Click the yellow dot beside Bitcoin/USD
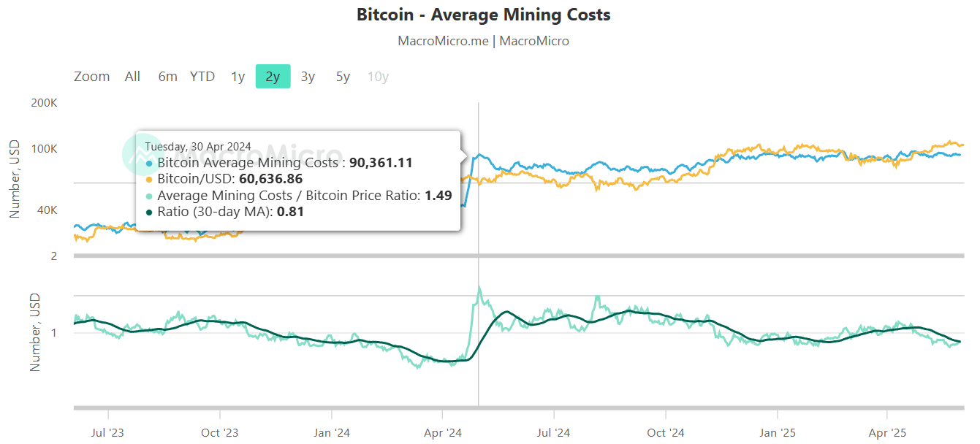 150,179
